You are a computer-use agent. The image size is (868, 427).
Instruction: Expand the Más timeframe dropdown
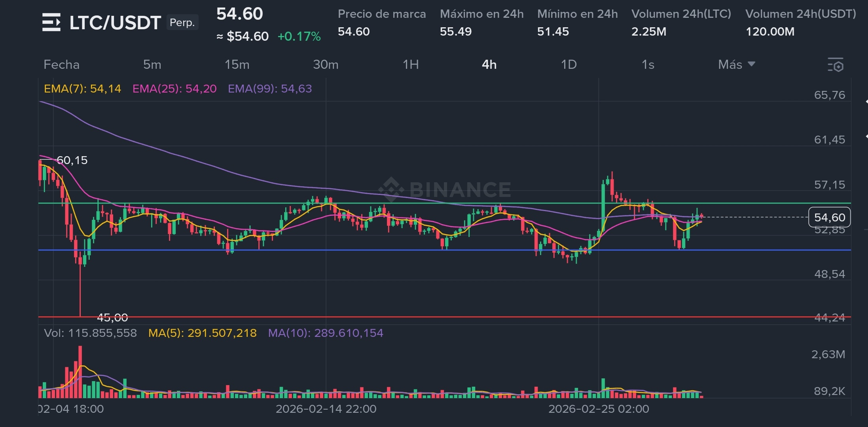736,64
